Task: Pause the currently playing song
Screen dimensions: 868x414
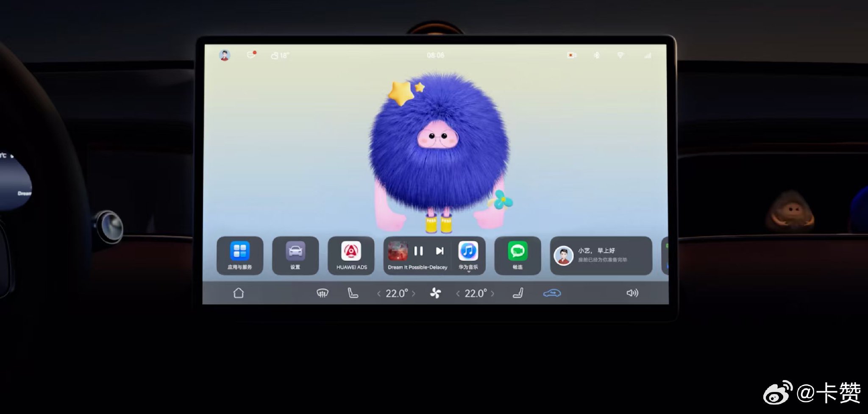Action: (418, 251)
